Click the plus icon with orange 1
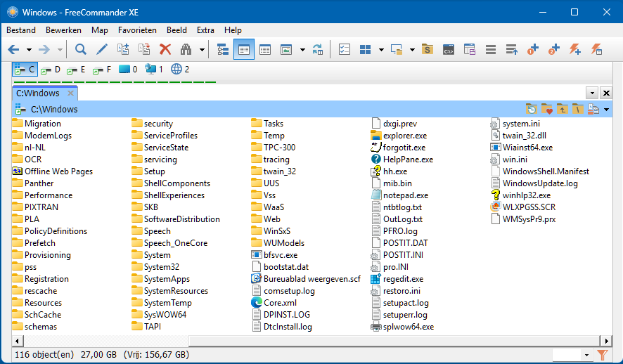 [x=533, y=50]
